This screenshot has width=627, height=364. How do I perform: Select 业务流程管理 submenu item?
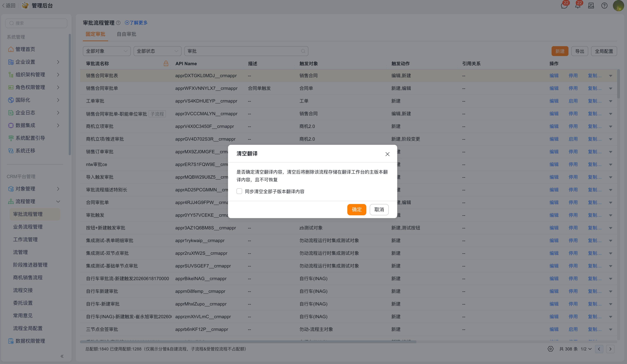(x=28, y=227)
